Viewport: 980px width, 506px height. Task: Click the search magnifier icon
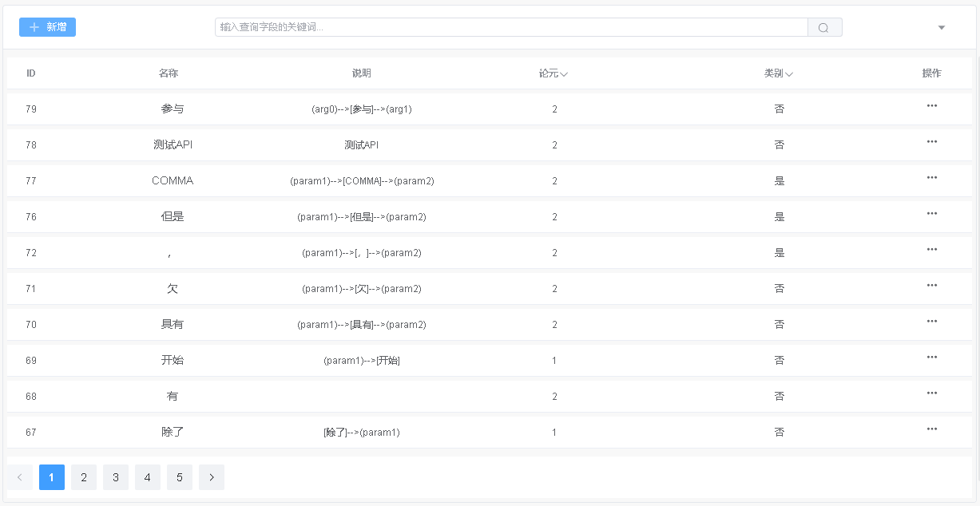pyautogui.click(x=823, y=26)
